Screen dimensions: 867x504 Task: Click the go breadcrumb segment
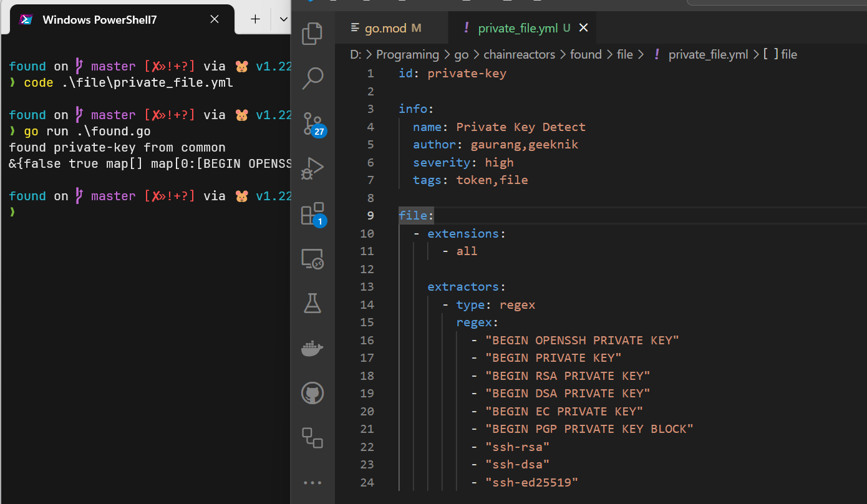(461, 54)
